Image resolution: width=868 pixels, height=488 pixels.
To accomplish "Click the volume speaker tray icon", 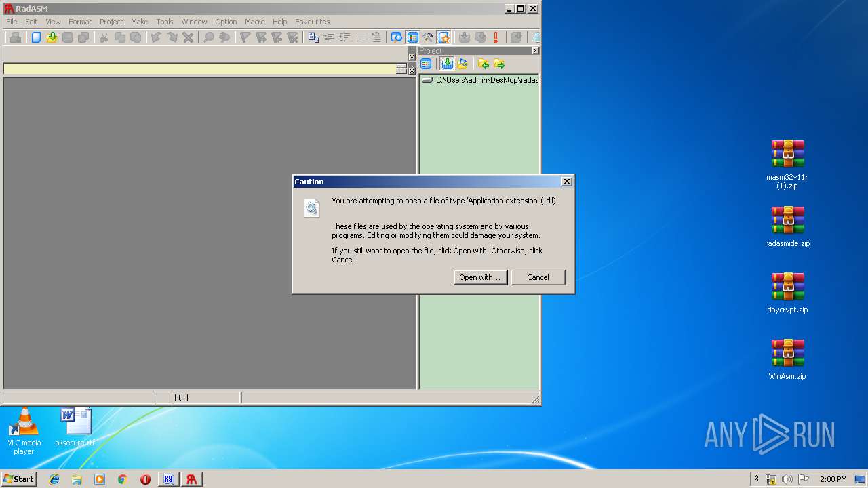I will click(787, 479).
